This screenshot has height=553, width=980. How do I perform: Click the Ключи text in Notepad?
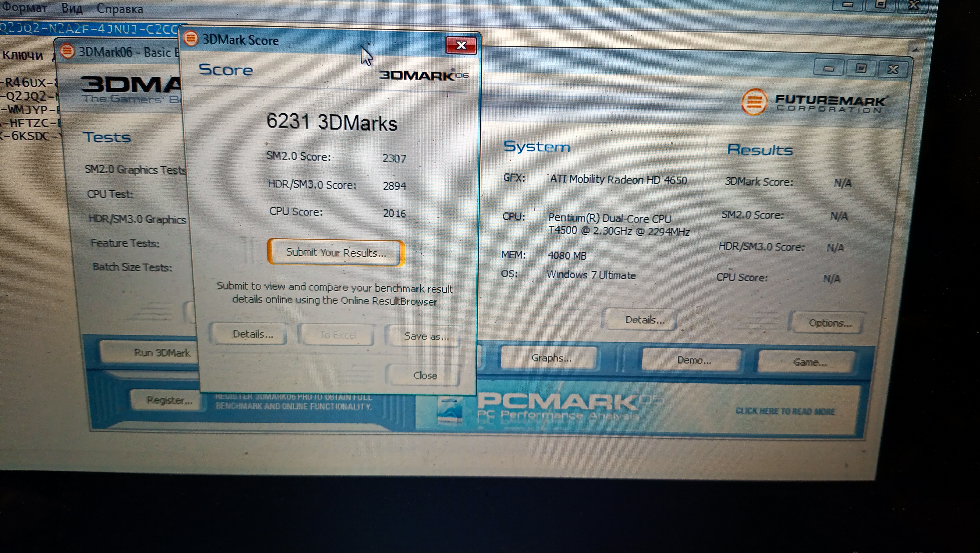coord(23,55)
